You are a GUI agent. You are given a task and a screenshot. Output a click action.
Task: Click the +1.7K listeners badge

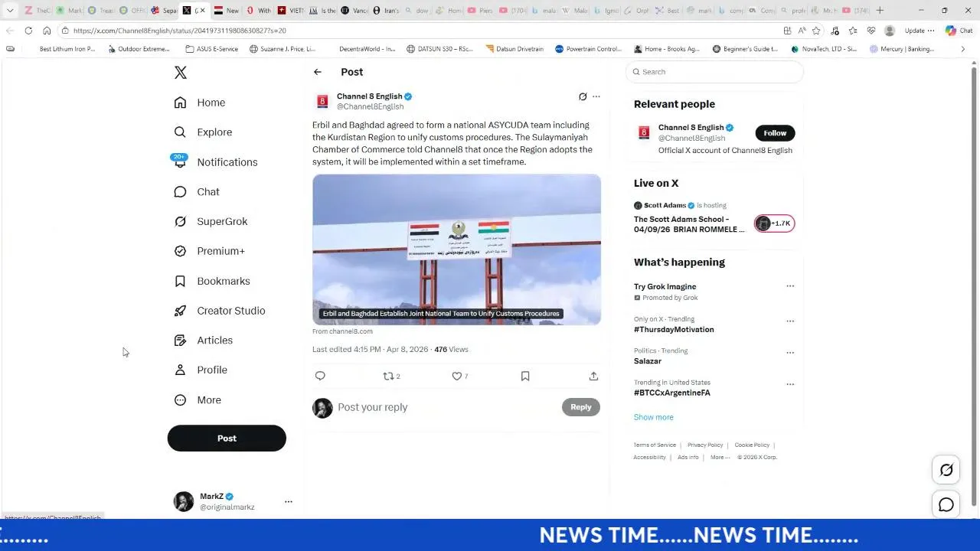click(x=775, y=223)
